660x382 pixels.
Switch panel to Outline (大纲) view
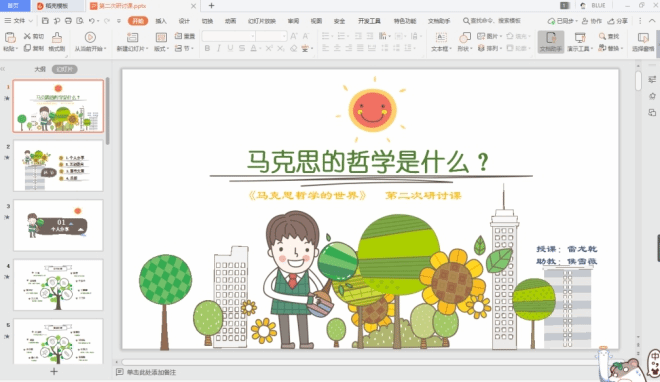pos(40,69)
